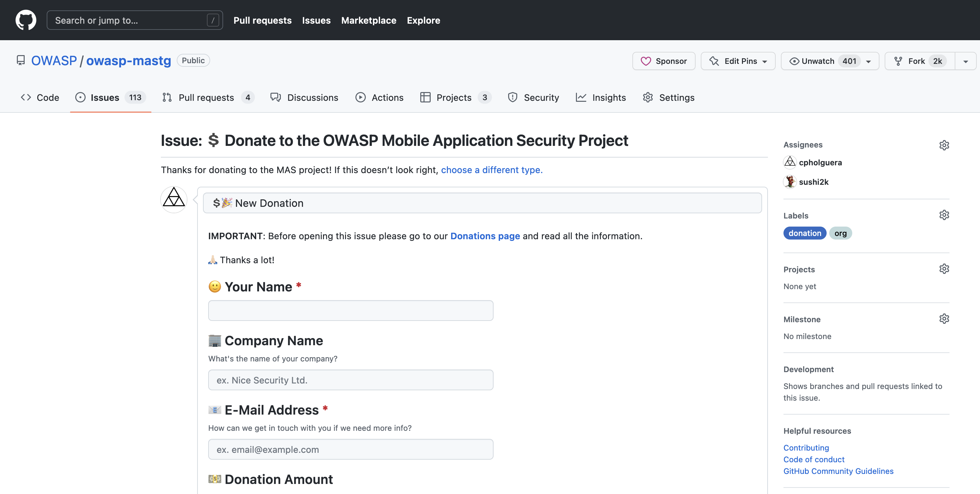Click the GitHub Octocat logo

click(x=26, y=20)
